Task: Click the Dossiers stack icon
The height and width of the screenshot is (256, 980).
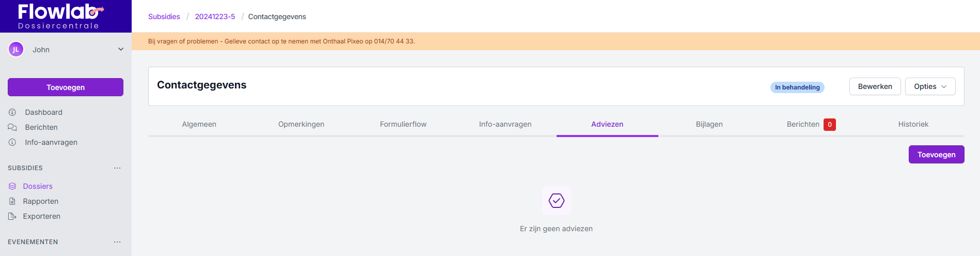Action: click(12, 186)
